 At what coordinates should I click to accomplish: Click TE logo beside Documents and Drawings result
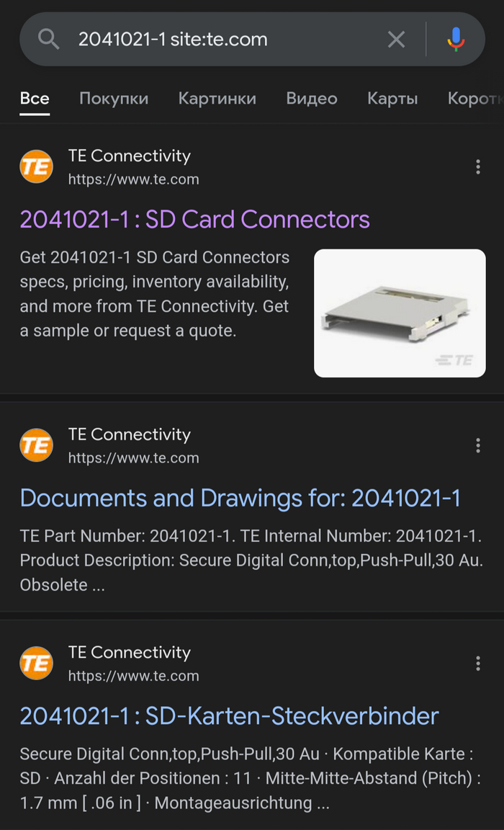pos(36,446)
